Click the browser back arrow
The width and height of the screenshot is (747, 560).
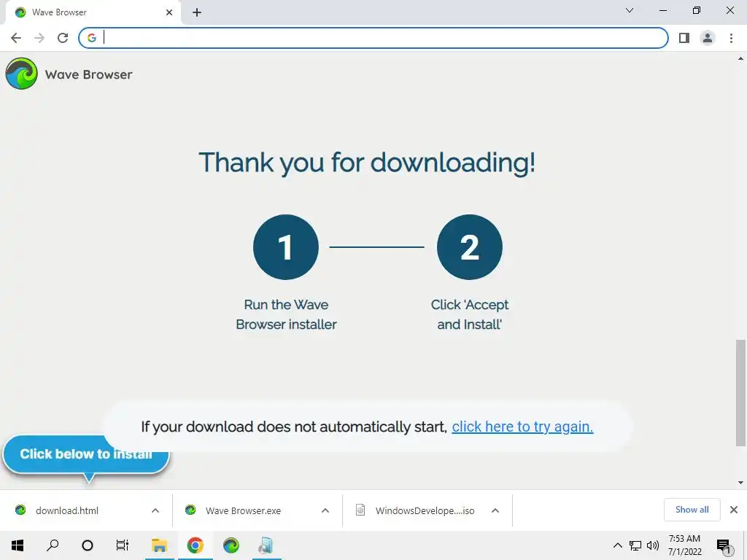point(16,38)
